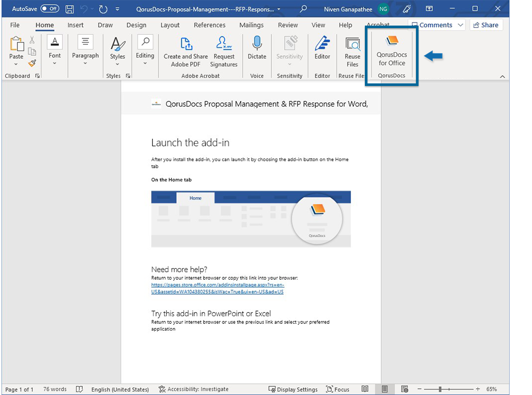Switch to Web Layout view
Screen dimensions: 532x395
click(404, 389)
